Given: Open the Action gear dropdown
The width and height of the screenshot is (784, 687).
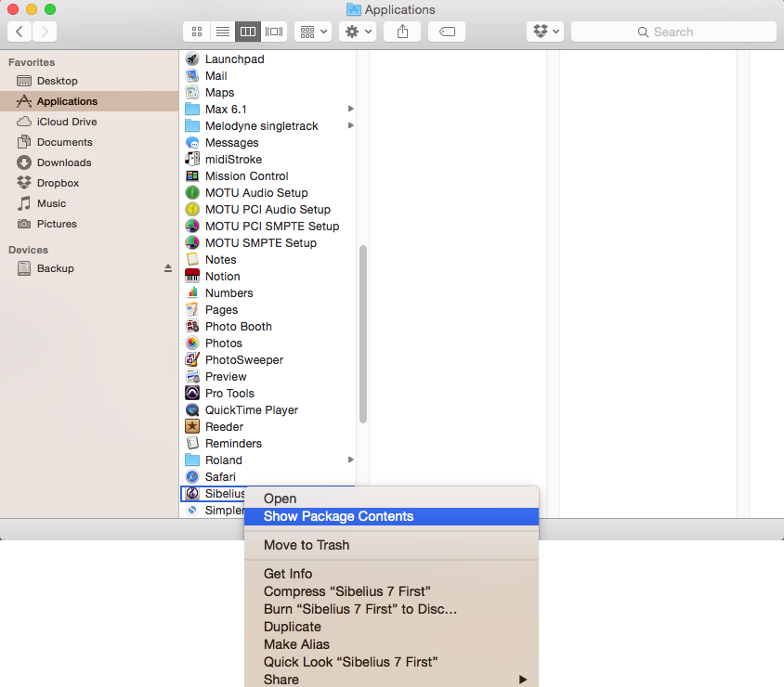Looking at the screenshot, I should [357, 32].
